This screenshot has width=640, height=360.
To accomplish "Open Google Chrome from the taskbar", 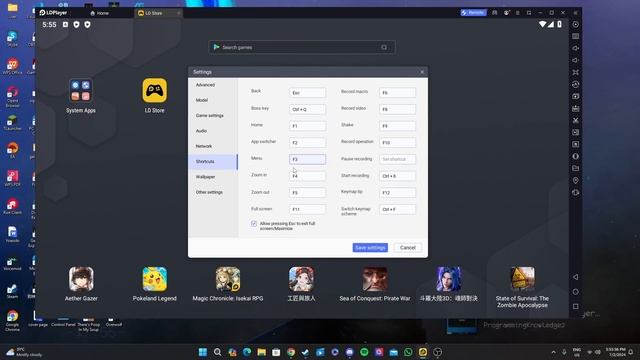I will 291,352.
